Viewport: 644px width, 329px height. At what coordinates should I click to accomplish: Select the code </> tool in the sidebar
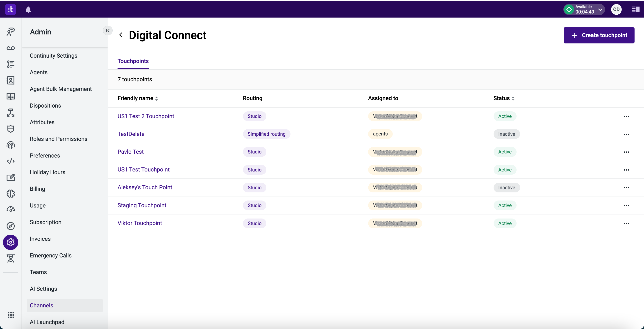click(11, 161)
